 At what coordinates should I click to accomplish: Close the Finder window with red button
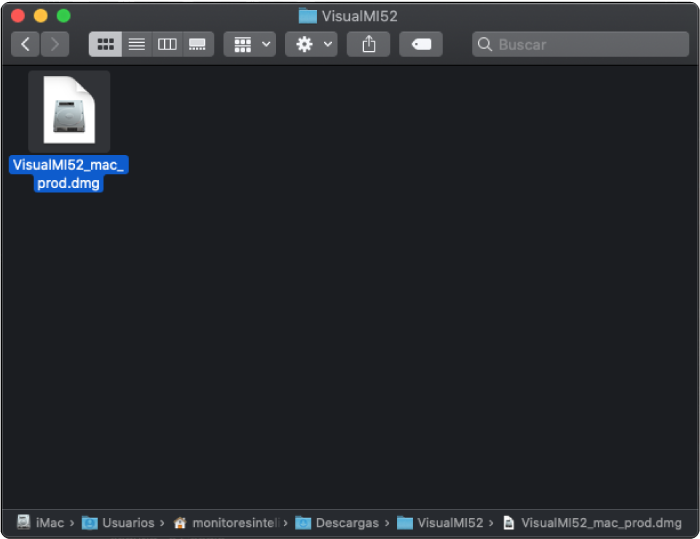(18, 16)
